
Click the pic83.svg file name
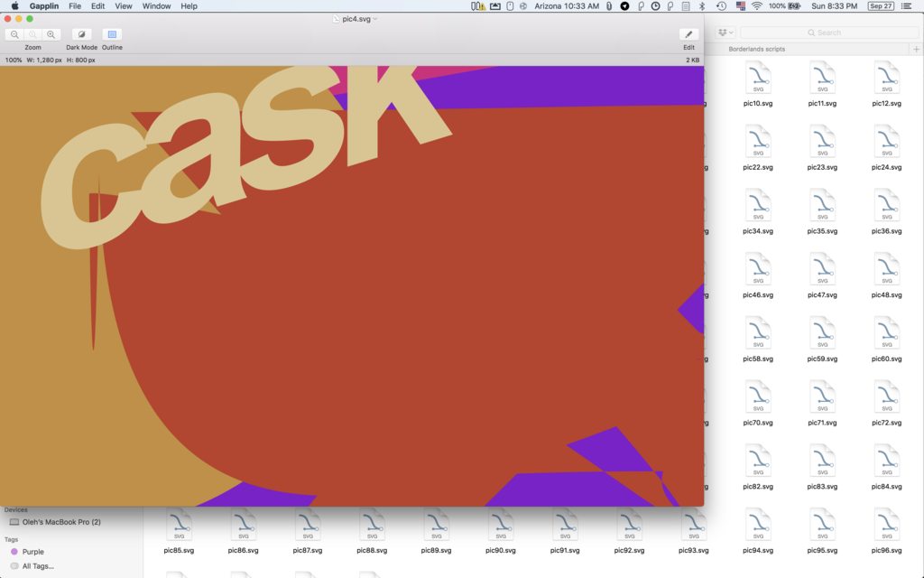point(822,487)
